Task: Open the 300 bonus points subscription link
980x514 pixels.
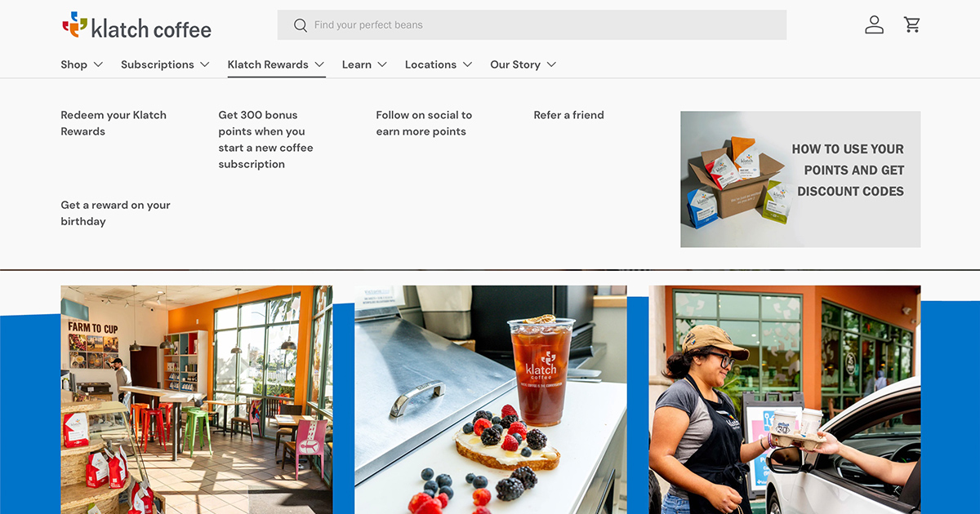Action: 265,140
